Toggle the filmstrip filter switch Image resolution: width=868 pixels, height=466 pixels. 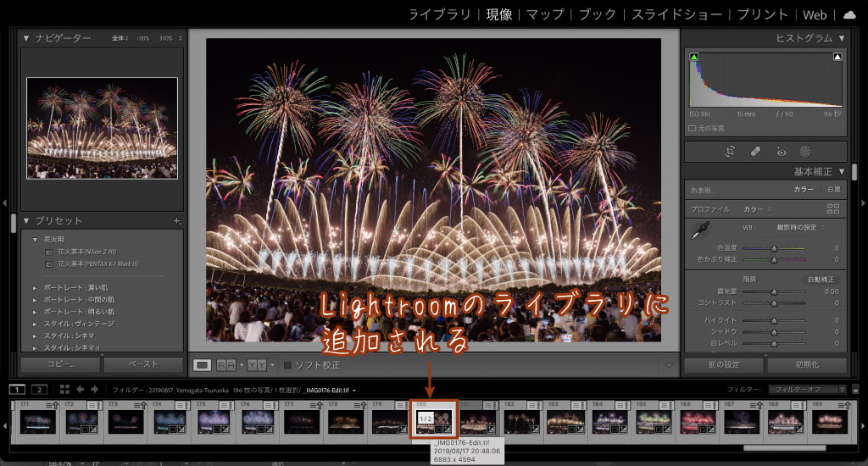pyautogui.click(x=855, y=390)
